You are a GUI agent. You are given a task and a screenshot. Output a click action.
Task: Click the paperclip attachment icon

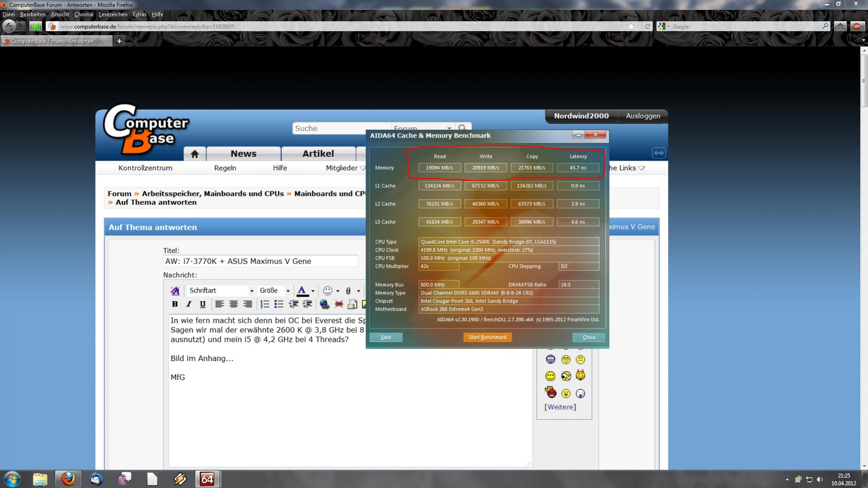348,291
